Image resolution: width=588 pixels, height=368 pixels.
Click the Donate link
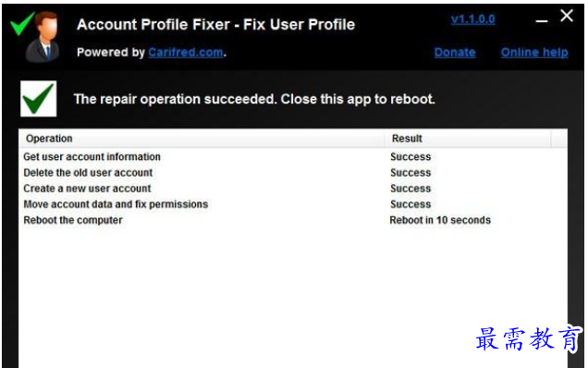(x=455, y=52)
